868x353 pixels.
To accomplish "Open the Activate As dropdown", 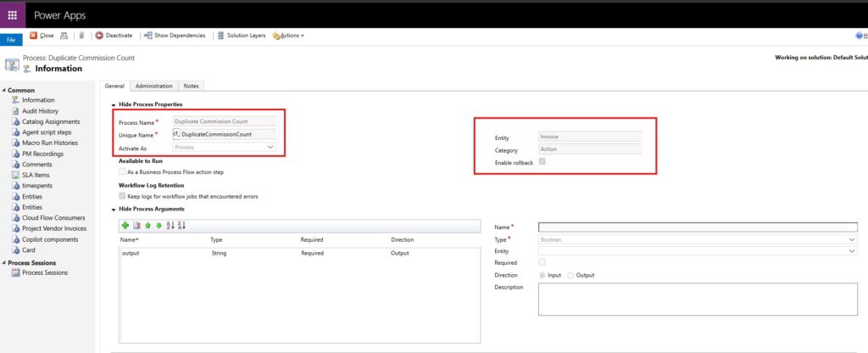I will (224, 147).
